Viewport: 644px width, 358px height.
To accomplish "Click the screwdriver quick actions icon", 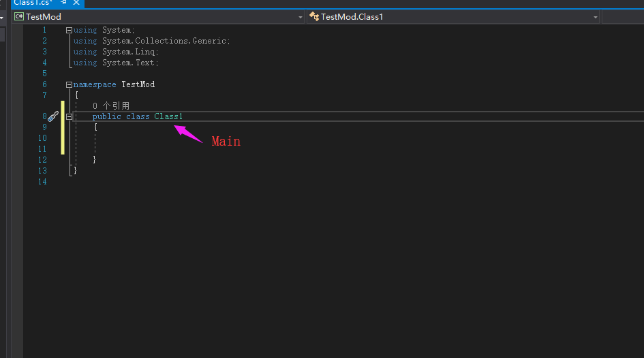I will (x=53, y=117).
